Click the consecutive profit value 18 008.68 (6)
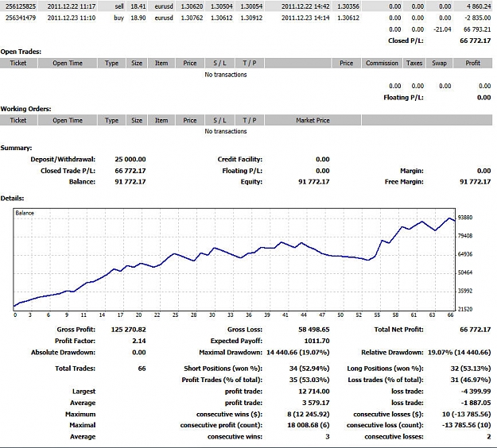The image size is (497, 448). pos(309,425)
